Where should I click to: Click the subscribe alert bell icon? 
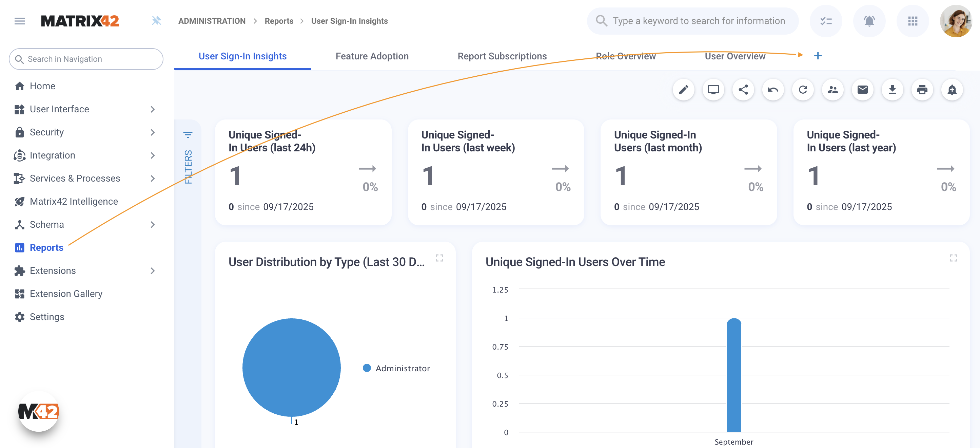pos(952,90)
